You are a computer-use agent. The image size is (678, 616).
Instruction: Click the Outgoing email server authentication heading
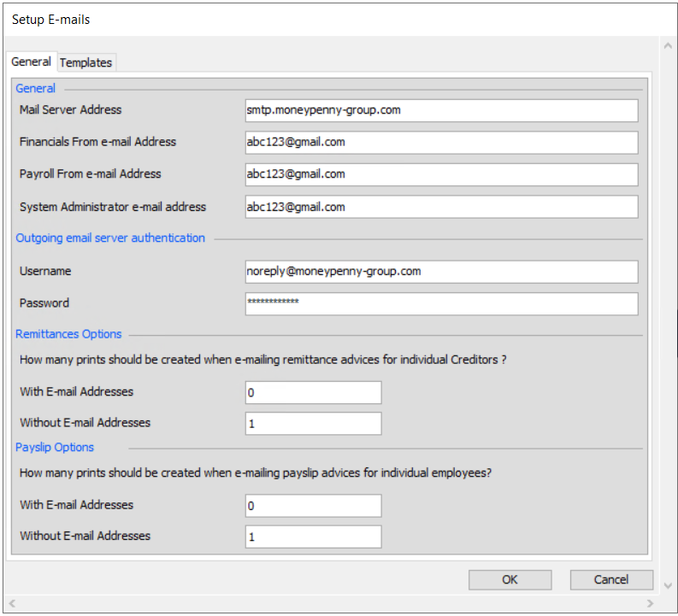[110, 238]
